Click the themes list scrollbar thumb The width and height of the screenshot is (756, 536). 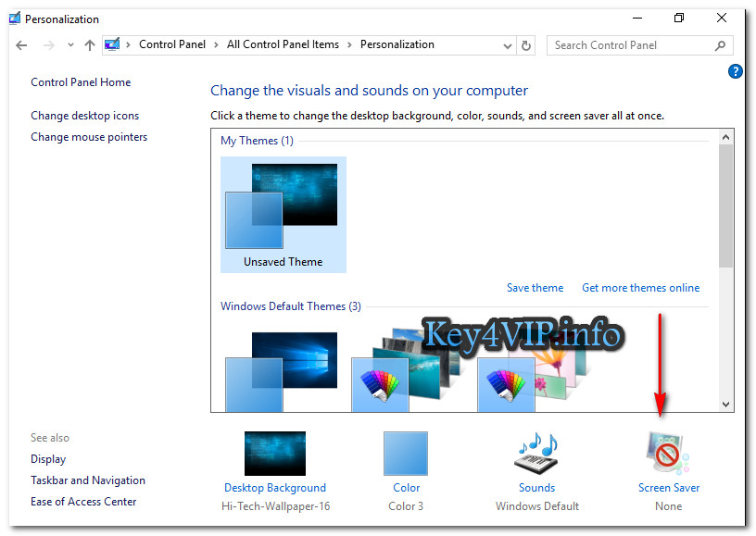pos(725,206)
